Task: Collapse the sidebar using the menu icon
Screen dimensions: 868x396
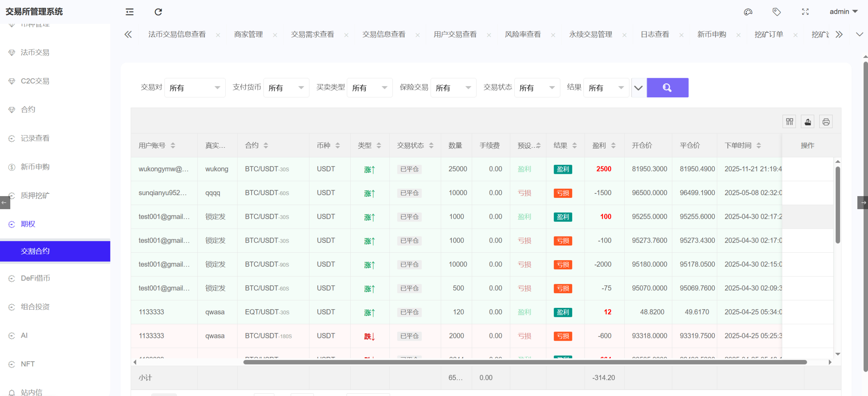Action: pos(129,12)
